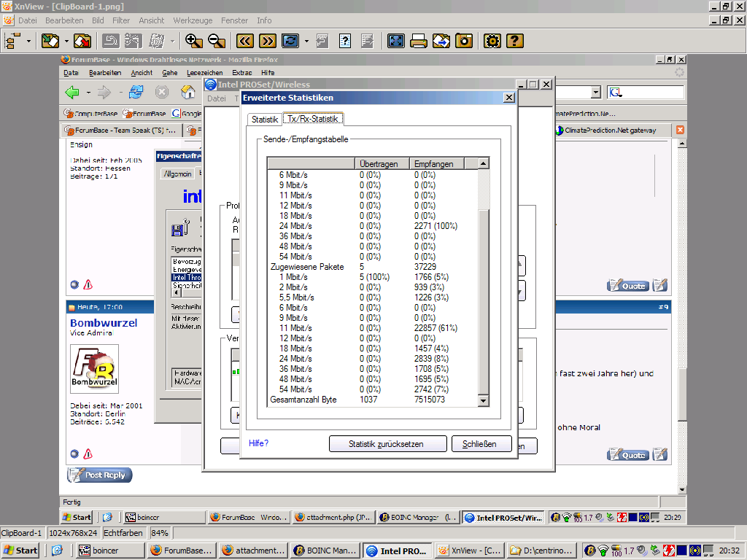Click the Open file folder icon
The width and height of the screenshot is (747, 560).
(50, 41)
